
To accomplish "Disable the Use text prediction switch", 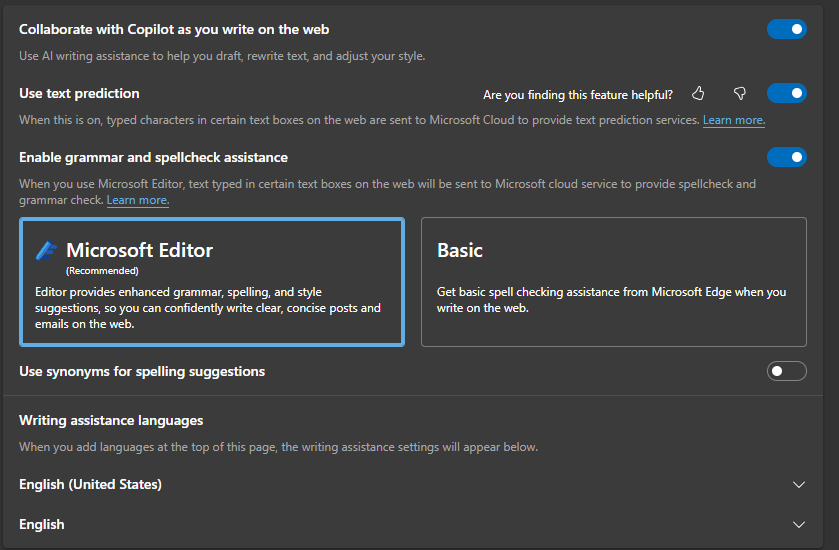I will click(787, 93).
